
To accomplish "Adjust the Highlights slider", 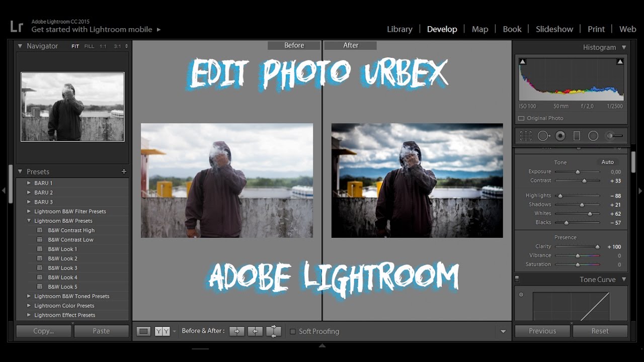I will click(x=578, y=196).
